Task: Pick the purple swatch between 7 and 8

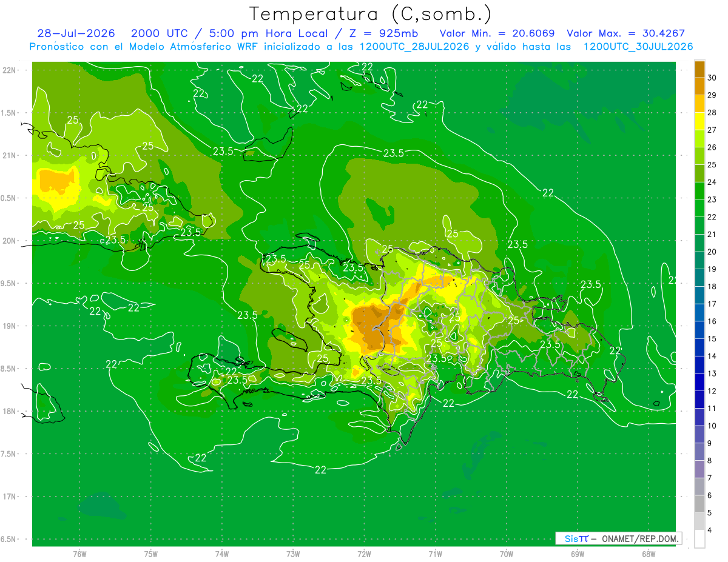Action: 699,469
